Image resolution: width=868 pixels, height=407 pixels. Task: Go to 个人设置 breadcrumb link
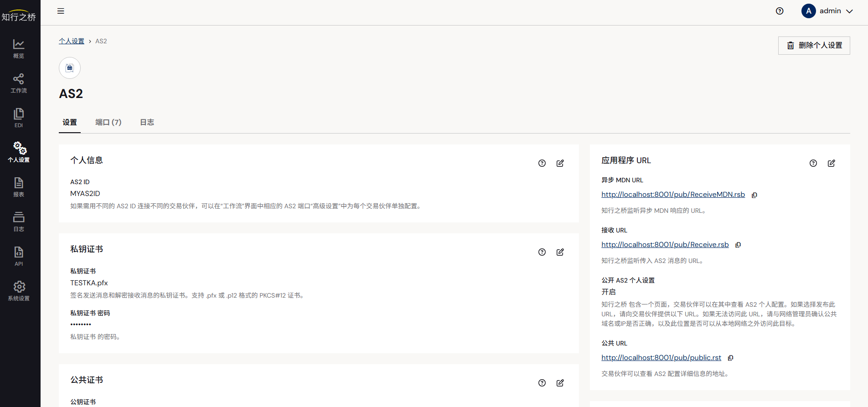(x=72, y=41)
